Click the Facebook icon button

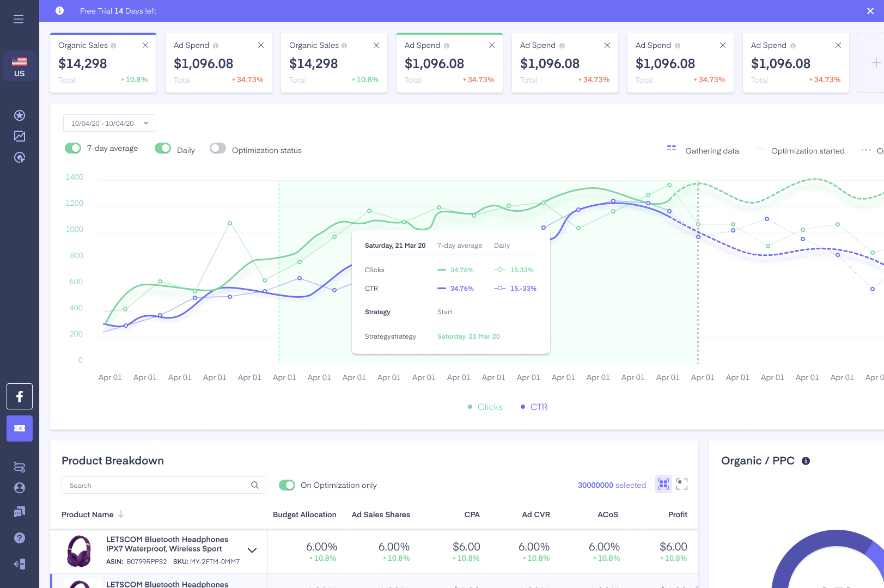coord(20,396)
